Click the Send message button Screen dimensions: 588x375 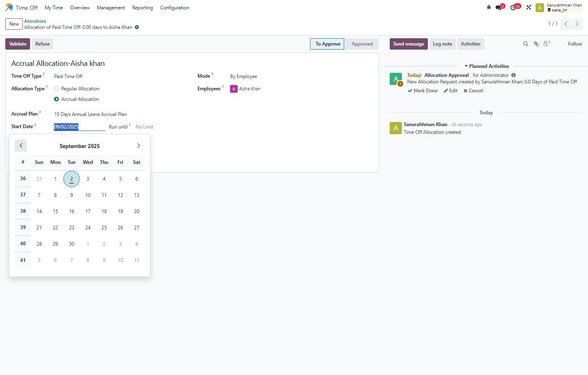coord(409,44)
